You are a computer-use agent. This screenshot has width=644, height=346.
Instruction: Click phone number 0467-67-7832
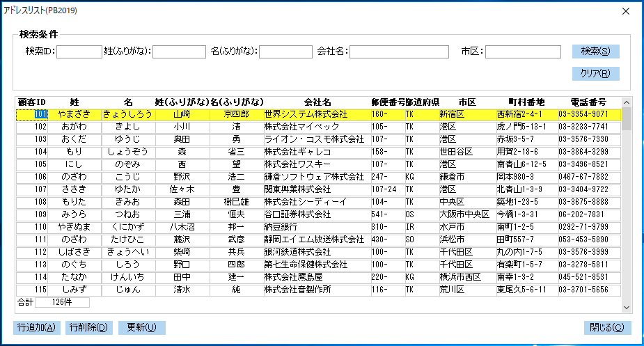click(x=588, y=177)
